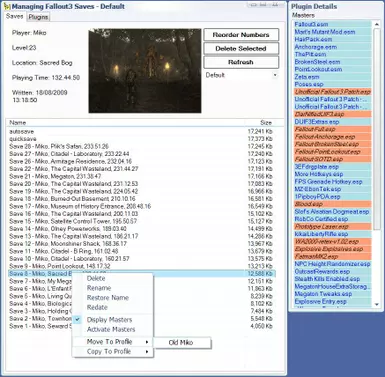
Task: Select Old Miko profile in submenu
Action: (x=182, y=342)
